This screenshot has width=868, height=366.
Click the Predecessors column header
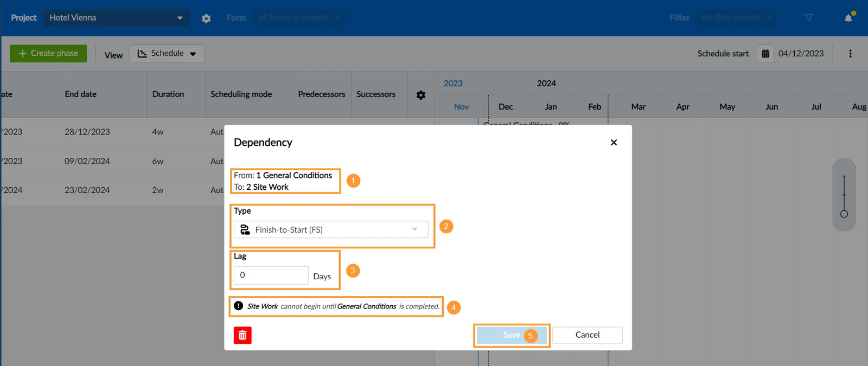point(322,94)
